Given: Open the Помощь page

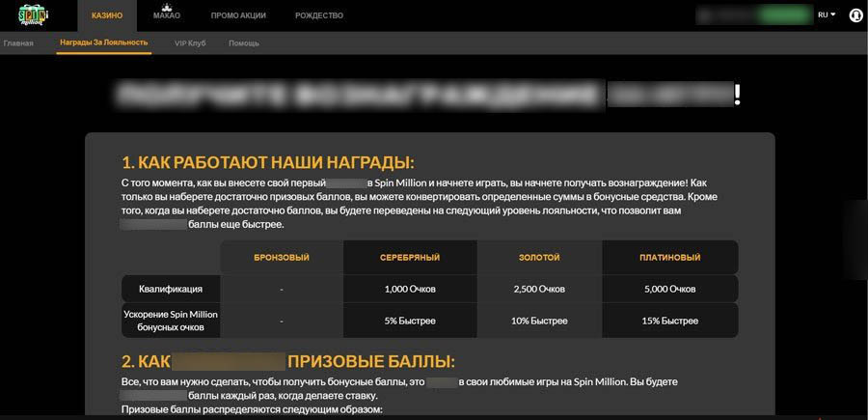Looking at the screenshot, I should click(243, 43).
